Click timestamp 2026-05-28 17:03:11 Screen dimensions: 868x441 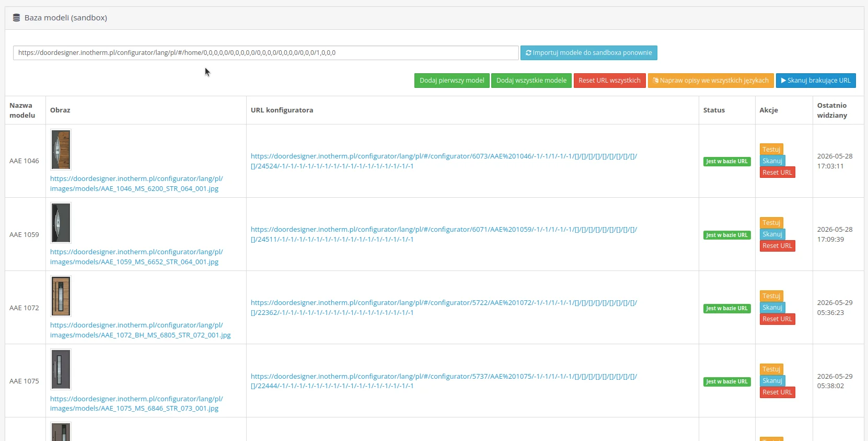(x=835, y=161)
